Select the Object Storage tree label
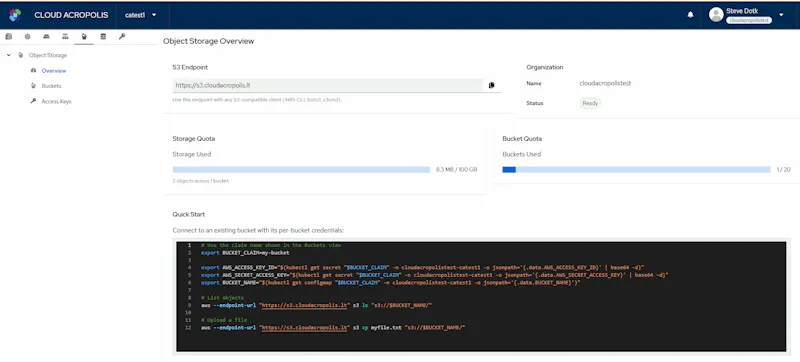The image size is (800, 362). coord(48,55)
